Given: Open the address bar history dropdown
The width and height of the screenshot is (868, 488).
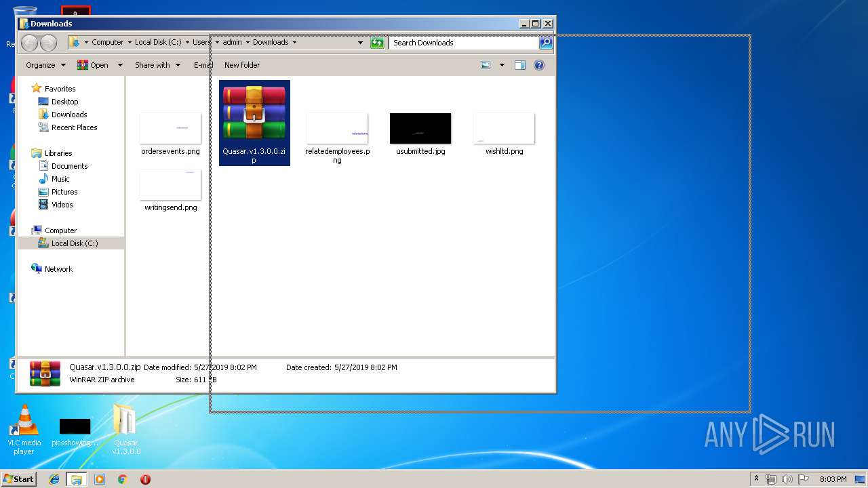Looking at the screenshot, I should [360, 42].
